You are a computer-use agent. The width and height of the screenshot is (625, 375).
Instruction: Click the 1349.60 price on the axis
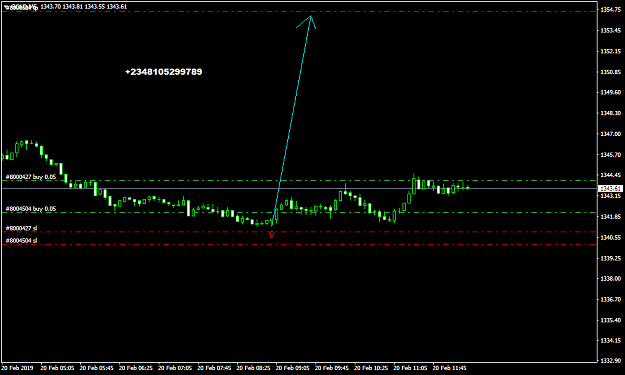pyautogui.click(x=611, y=92)
